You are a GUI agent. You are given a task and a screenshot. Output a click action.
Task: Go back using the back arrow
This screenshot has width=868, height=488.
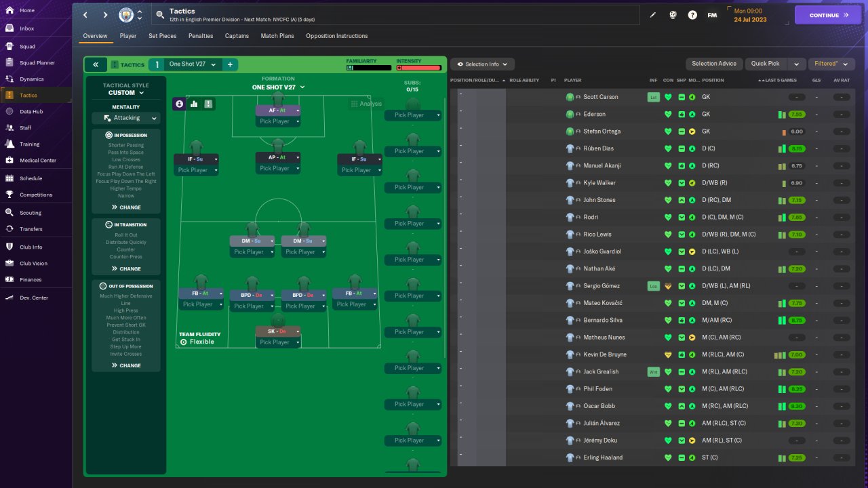tap(85, 15)
